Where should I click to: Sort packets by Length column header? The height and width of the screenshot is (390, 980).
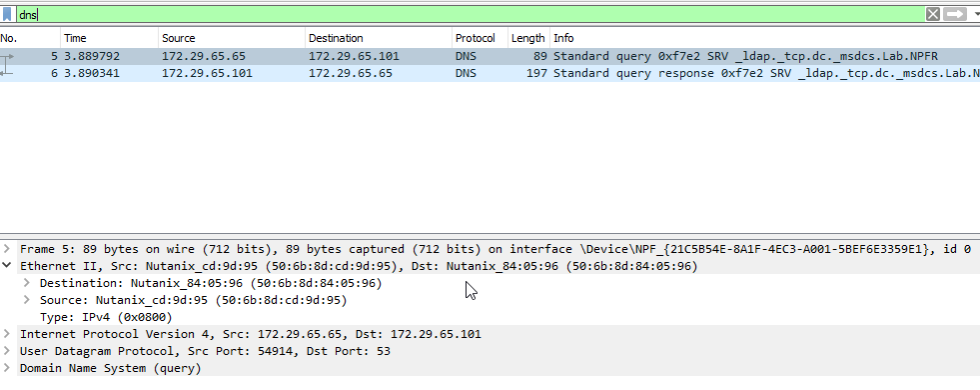[528, 38]
